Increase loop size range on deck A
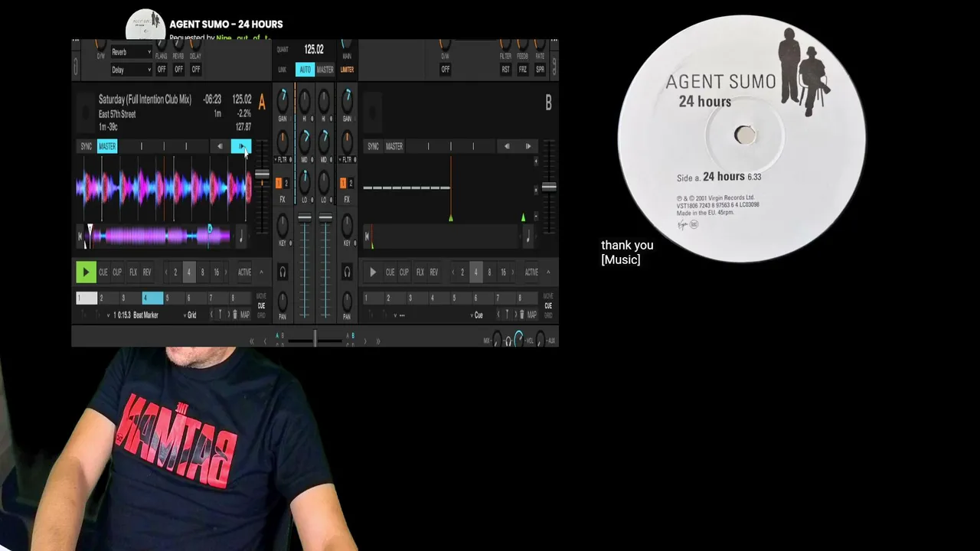Screen dimensions: 980x551 [227, 272]
